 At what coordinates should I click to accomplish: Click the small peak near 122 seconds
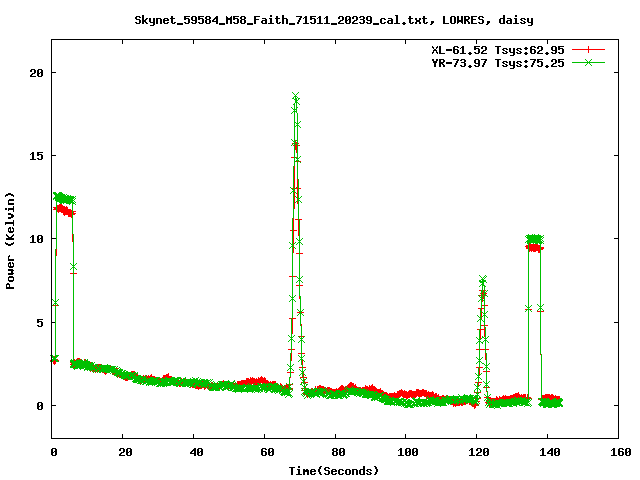[x=483, y=279]
